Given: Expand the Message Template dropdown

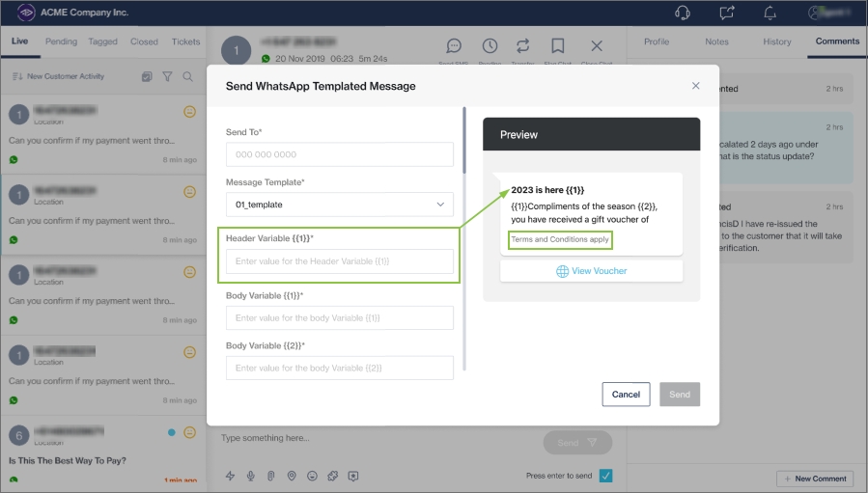Looking at the screenshot, I should pos(339,205).
